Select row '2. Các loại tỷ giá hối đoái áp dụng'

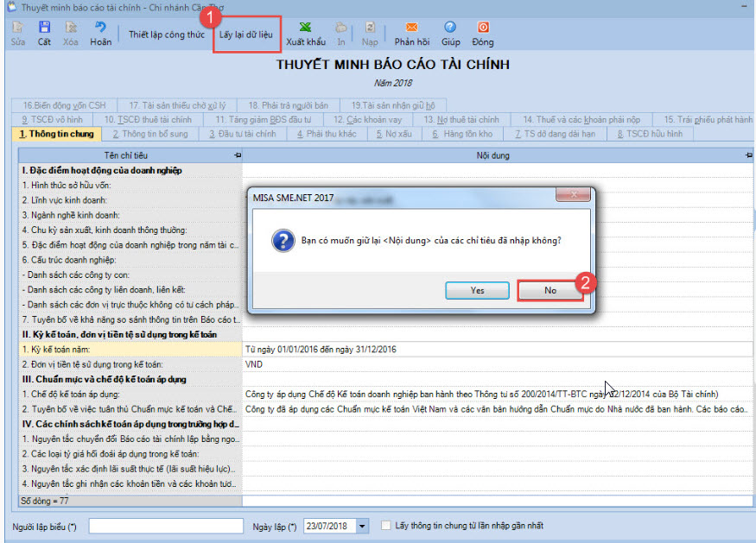click(x=130, y=454)
